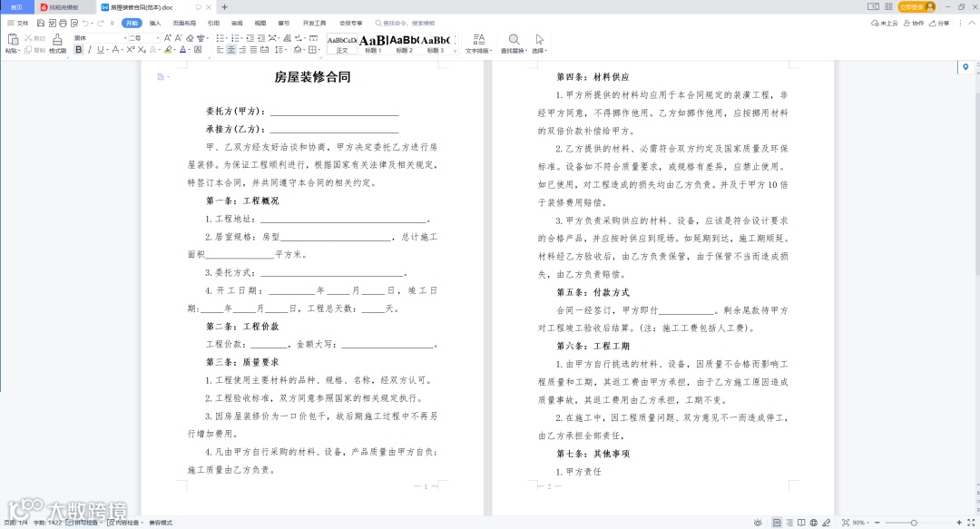
Task: Apply strikethrough text formatting
Action: click(115, 49)
